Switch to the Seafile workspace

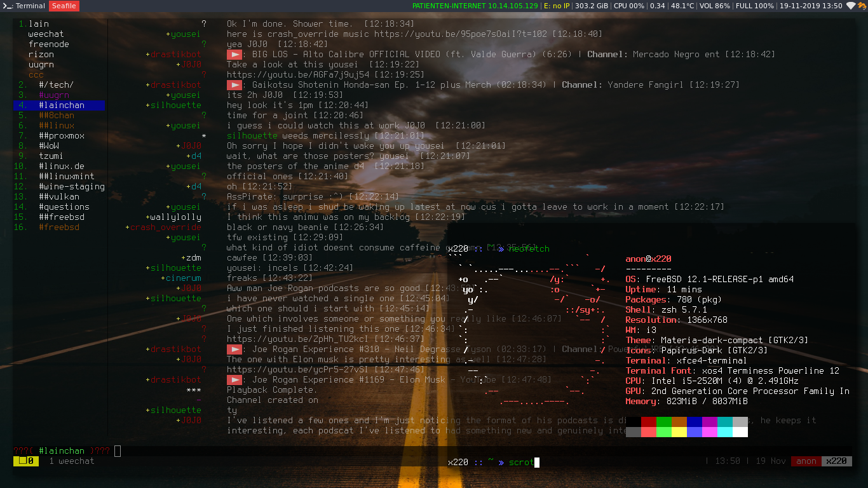point(64,6)
